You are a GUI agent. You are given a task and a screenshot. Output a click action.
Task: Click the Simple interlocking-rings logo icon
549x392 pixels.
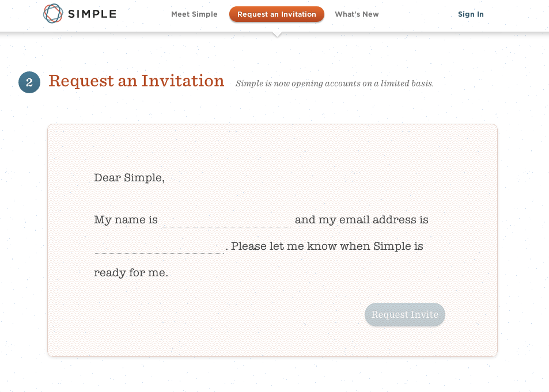pos(53,14)
